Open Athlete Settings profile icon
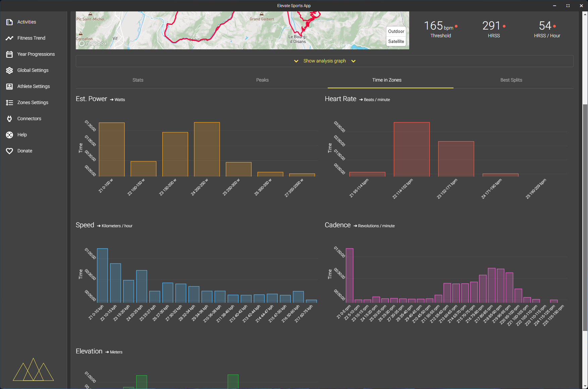588x389 pixels. tap(9, 87)
